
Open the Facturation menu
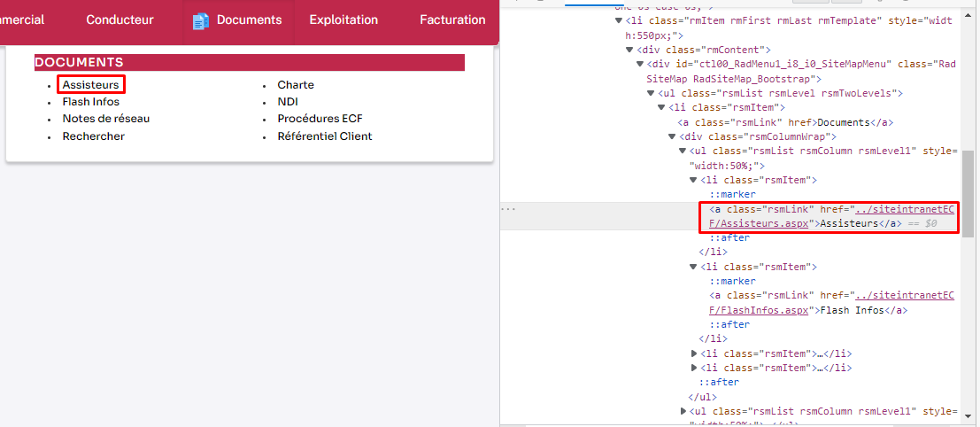tap(452, 20)
